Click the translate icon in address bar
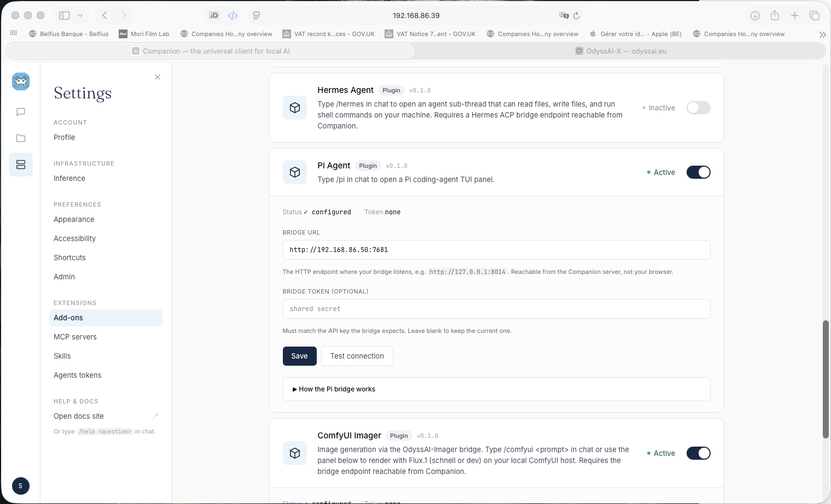Screen dimensions: 831x504 pyautogui.click(x=564, y=15)
